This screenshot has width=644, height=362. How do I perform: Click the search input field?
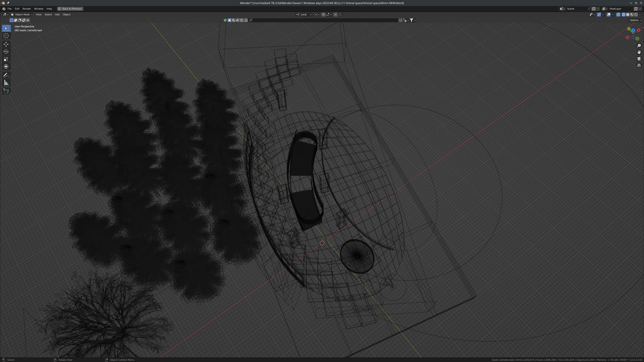[x=325, y=20]
